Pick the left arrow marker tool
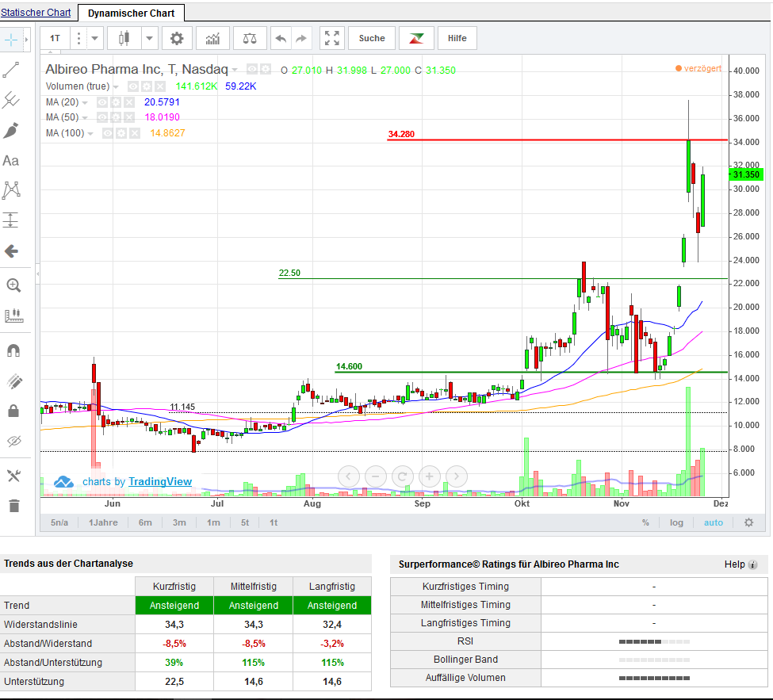 11,251
